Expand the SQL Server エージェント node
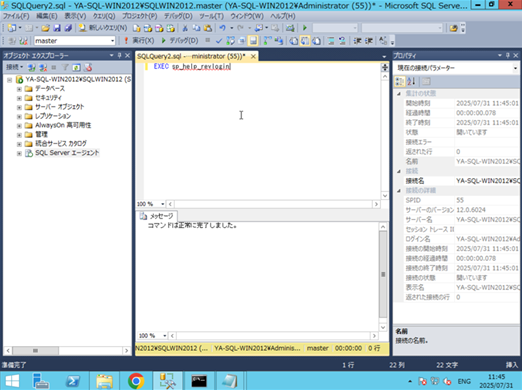The image size is (522, 390). 19,153
